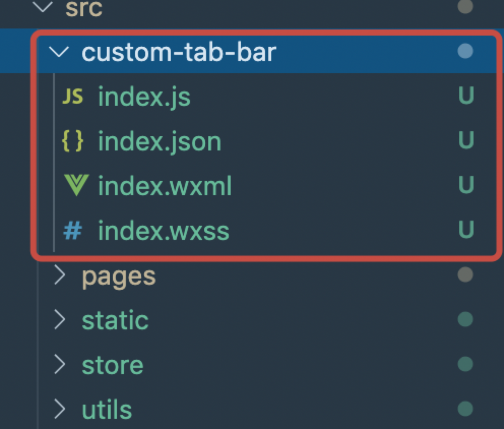The image size is (504, 429).
Task: Expand the utils folder chevron
Action: click(60, 409)
